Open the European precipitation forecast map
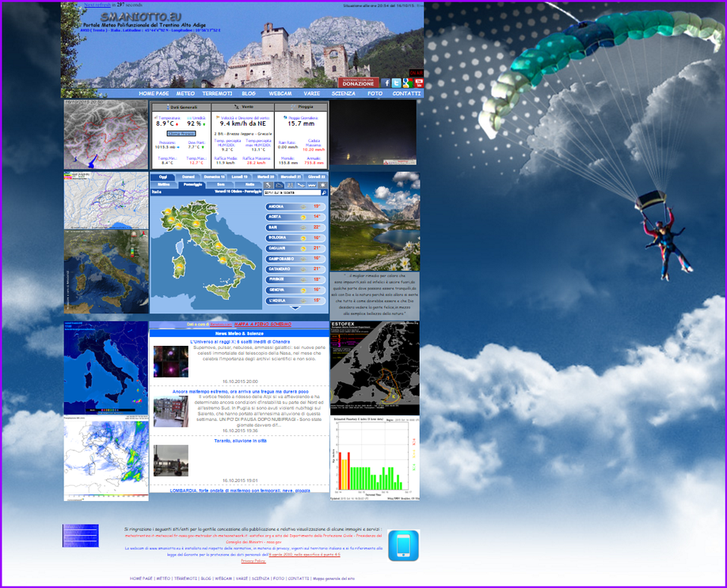Screen dimensions: 727x588 pos(106,459)
